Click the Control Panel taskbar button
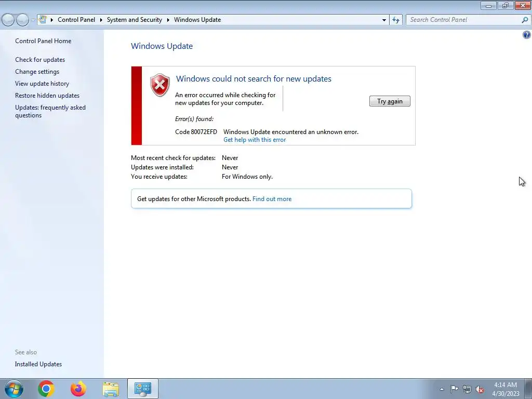 143,389
